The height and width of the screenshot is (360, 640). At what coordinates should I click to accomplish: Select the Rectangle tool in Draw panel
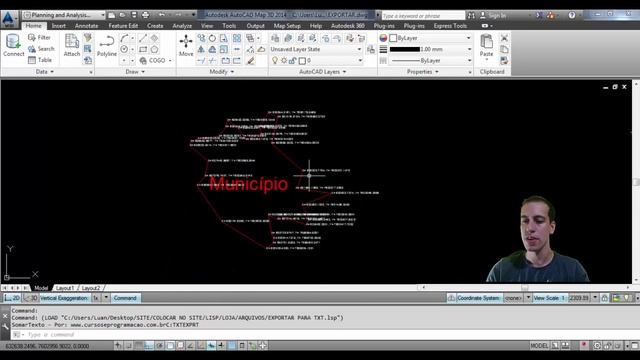143,49
